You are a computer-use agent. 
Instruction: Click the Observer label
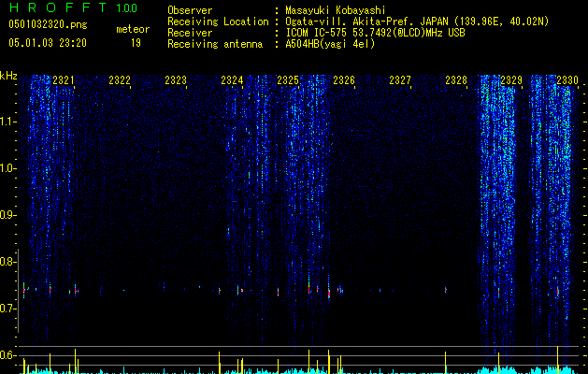pos(190,10)
